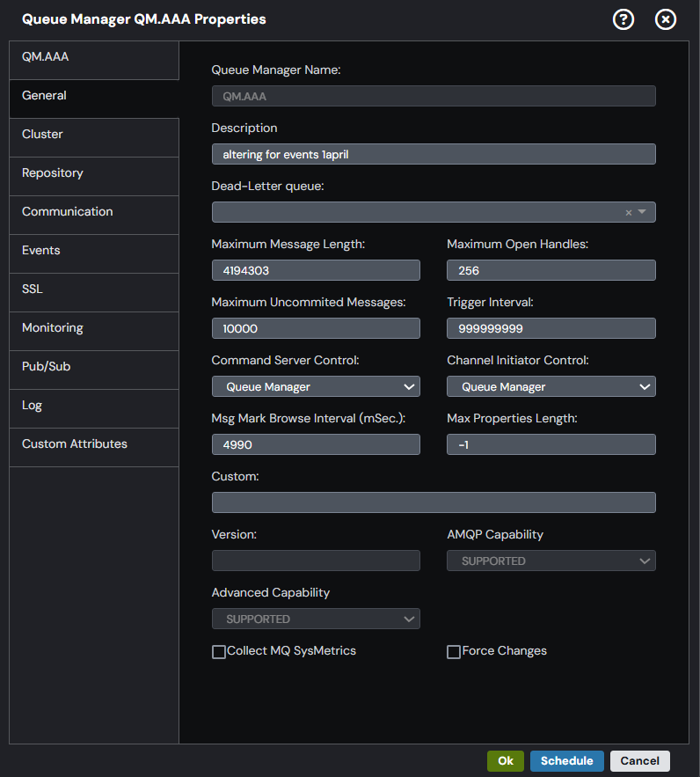Edit Msg Mark Browse Interval field
This screenshot has width=700, height=777.
click(x=316, y=444)
